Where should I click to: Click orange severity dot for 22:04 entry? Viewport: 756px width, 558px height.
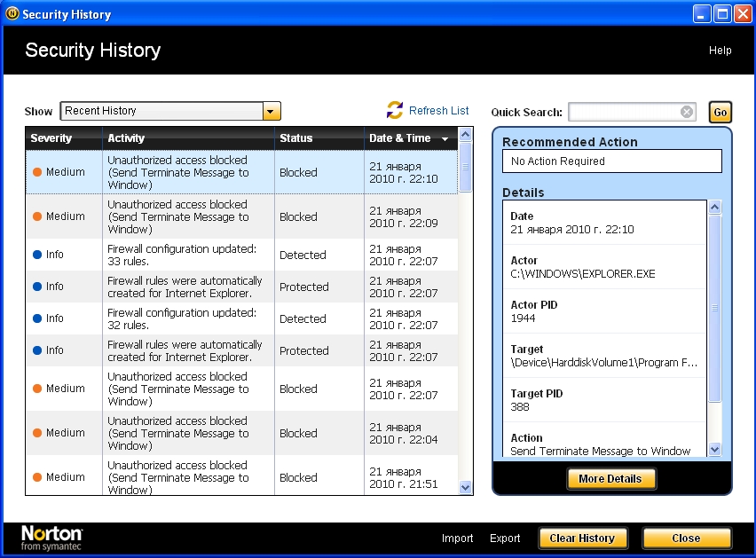coord(37,433)
